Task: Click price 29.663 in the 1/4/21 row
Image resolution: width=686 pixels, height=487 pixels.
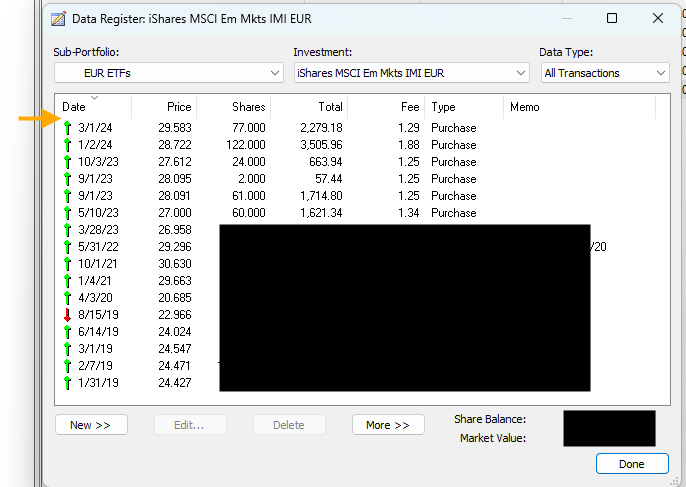Action: click(x=175, y=280)
